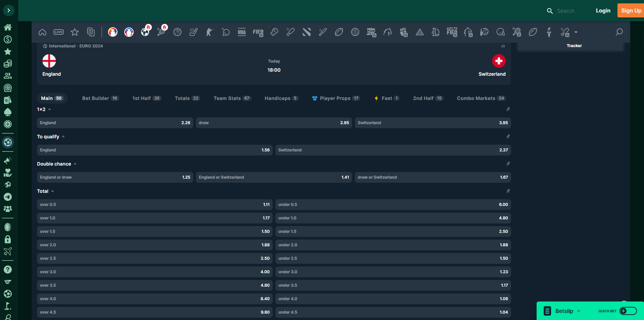
Task: Open the favorites star in the sports toolbar
Action: [x=75, y=32]
